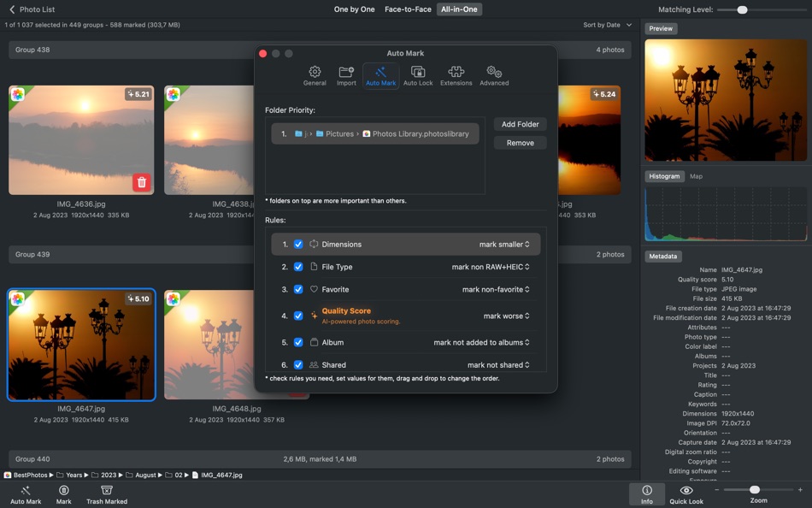Viewport: 812px width, 508px height.
Task: Disable the File Type rule checkbox
Action: click(298, 267)
